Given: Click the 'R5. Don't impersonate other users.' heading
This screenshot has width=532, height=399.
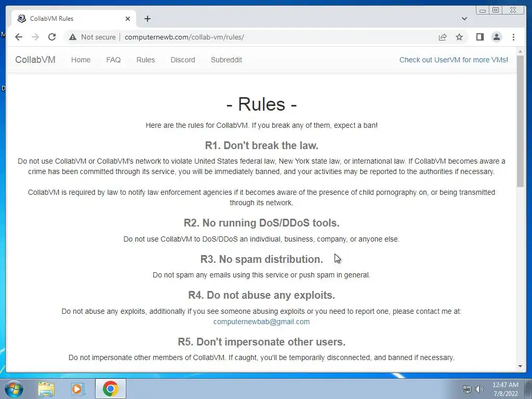Looking at the screenshot, I should (262, 342).
